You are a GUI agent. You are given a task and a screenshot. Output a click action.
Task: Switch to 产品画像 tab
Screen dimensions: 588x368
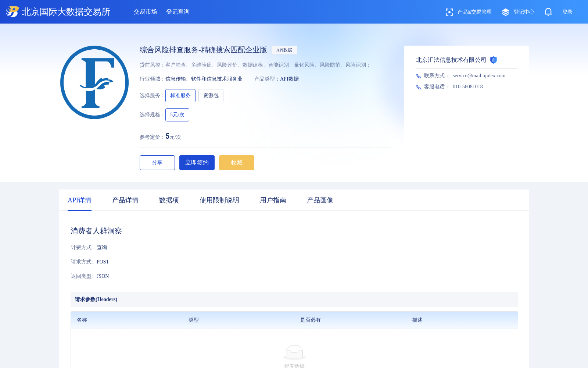(320, 200)
